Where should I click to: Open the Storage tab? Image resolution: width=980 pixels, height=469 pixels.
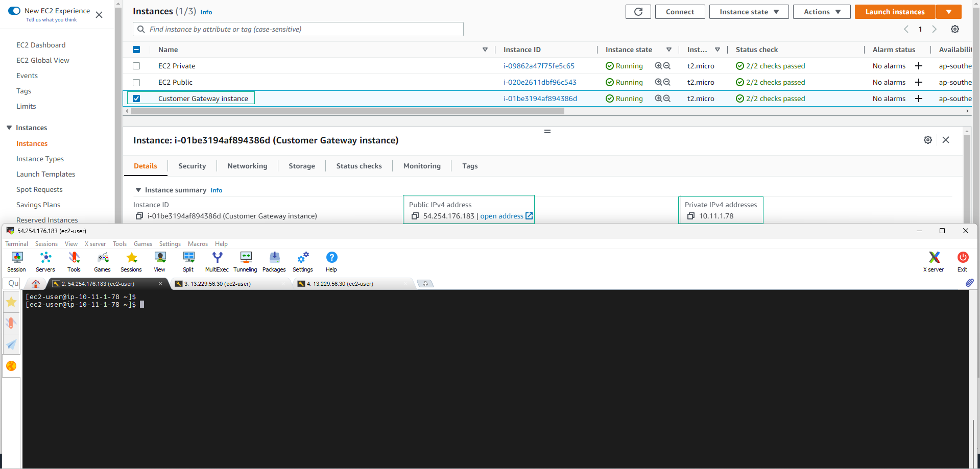click(x=302, y=166)
